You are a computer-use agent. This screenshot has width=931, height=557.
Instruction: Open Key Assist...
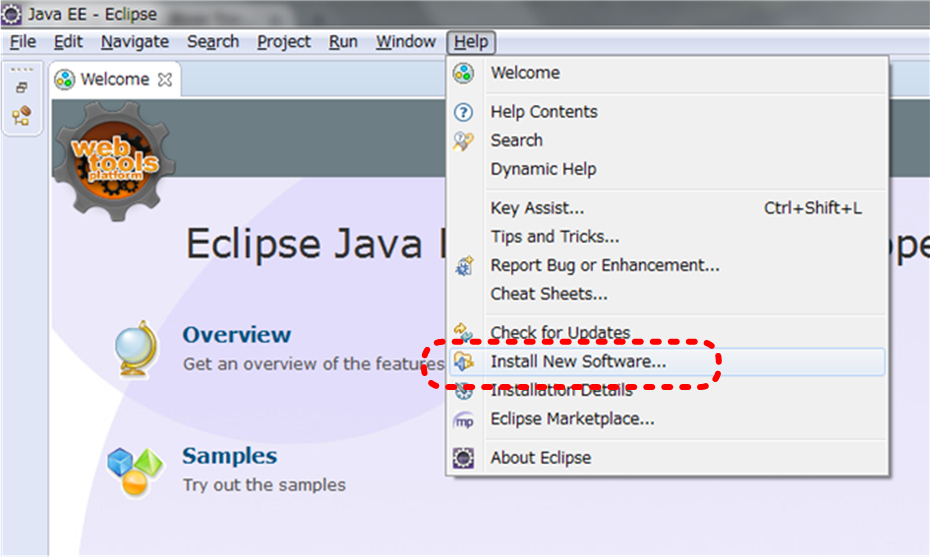(667, 208)
